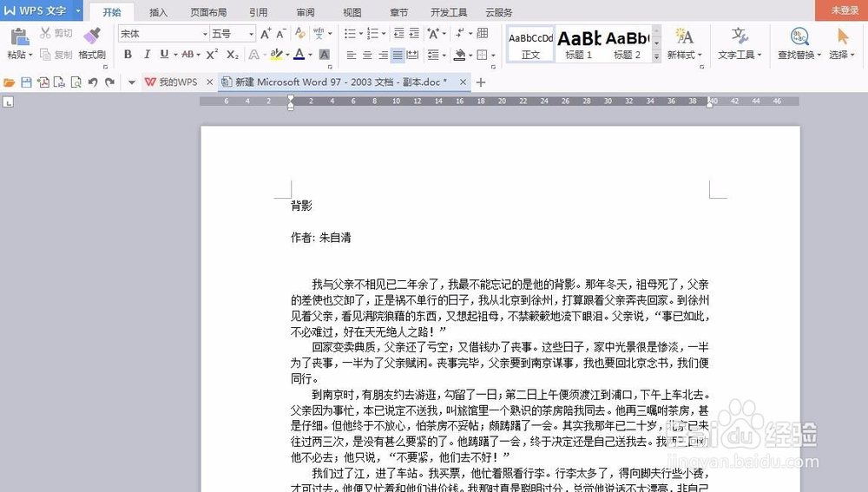Open file with the folder icon
The width and height of the screenshot is (868, 492).
coord(9,82)
